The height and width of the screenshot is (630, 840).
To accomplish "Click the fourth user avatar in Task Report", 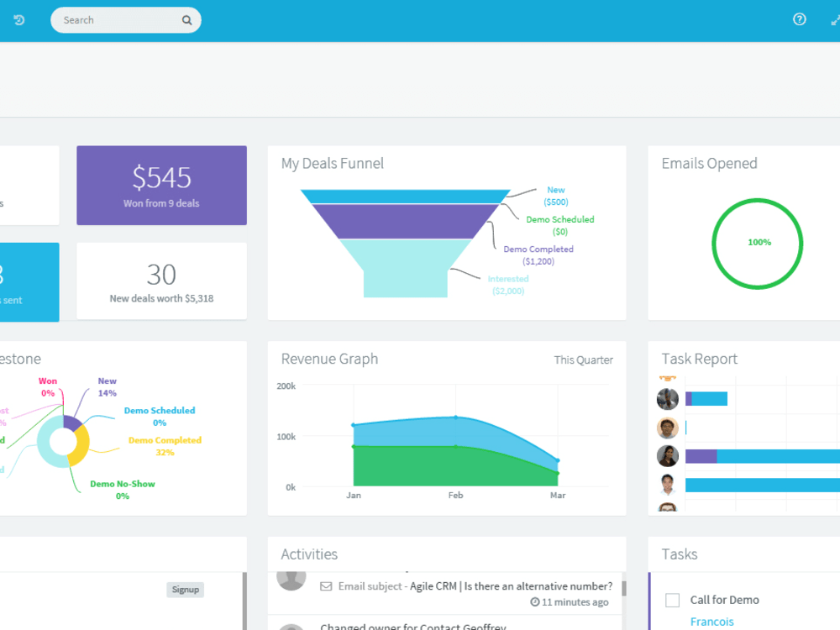I will tap(668, 485).
